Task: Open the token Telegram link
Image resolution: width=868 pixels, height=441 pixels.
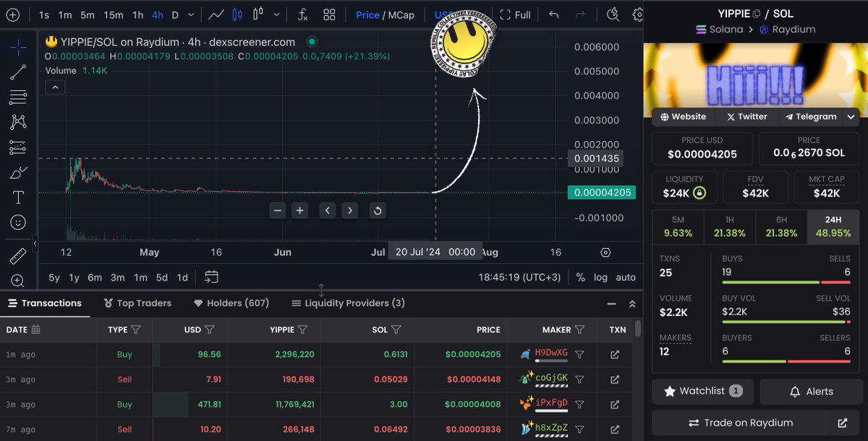Action: (810, 116)
